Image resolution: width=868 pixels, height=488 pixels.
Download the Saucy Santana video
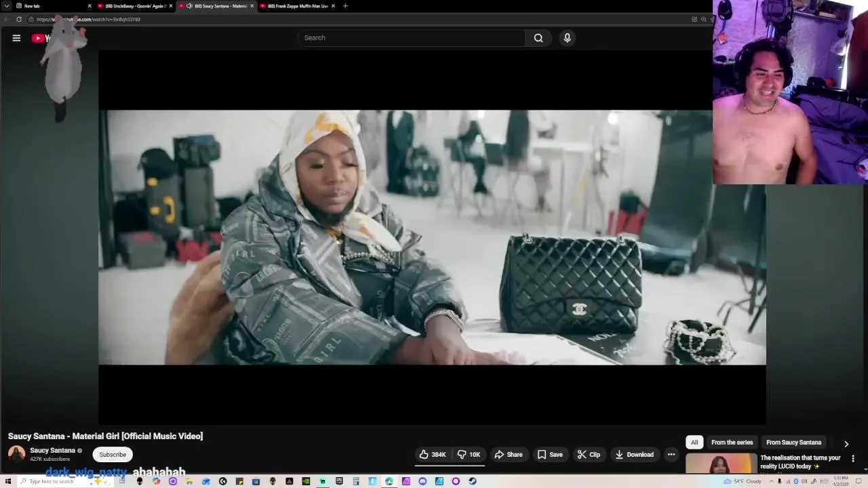pos(635,455)
